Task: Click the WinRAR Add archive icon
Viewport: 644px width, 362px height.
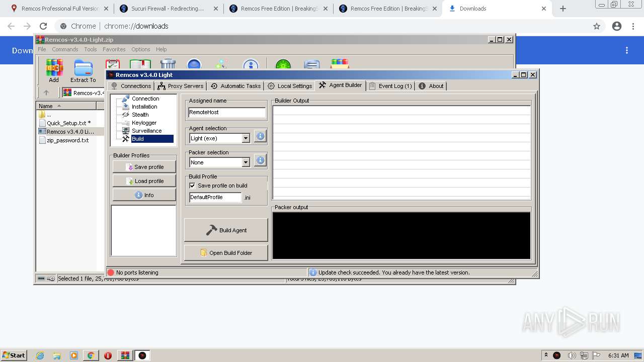Action: pos(54,71)
